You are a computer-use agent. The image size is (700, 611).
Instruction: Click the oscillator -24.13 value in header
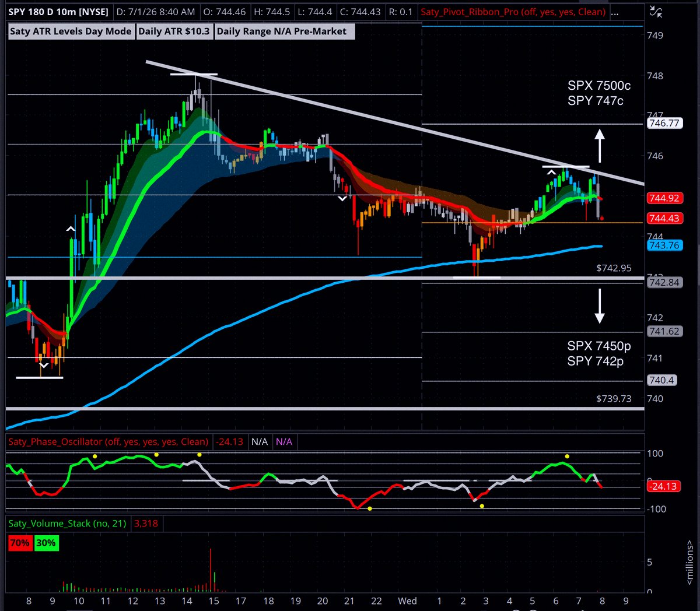point(229,442)
